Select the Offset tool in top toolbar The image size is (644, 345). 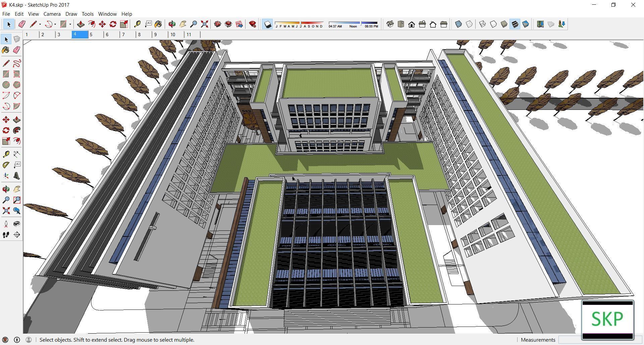coord(91,24)
